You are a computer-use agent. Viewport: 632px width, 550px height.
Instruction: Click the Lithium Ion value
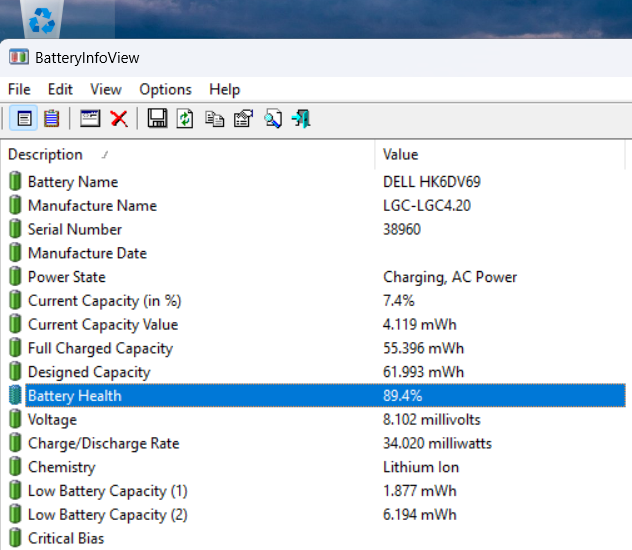coord(421,467)
